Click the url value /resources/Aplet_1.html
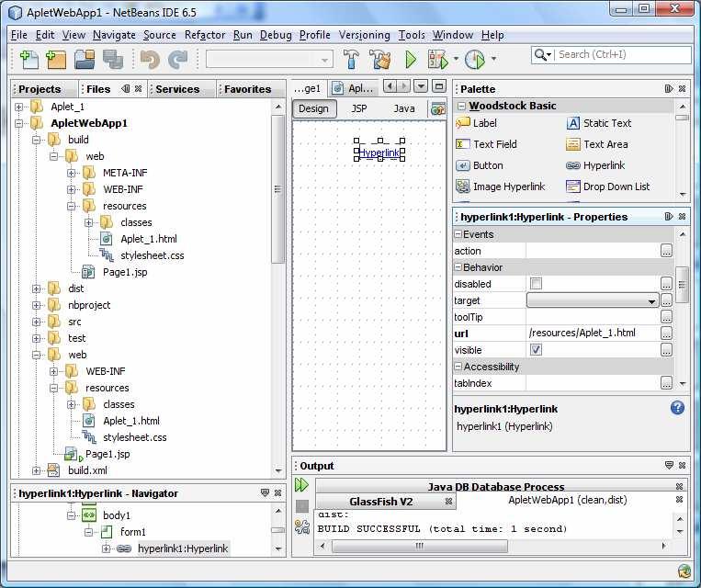 pos(582,334)
